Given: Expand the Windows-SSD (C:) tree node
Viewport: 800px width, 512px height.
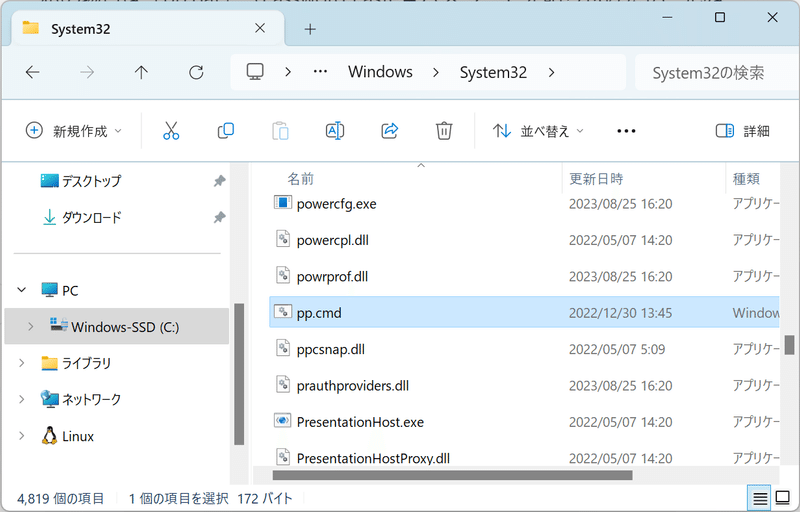Looking at the screenshot, I should (x=31, y=326).
